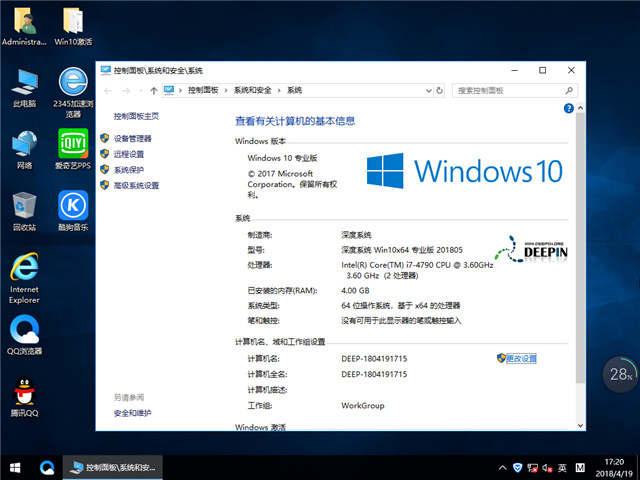
Task: Open 高级系统设置 link
Action: click(x=136, y=185)
